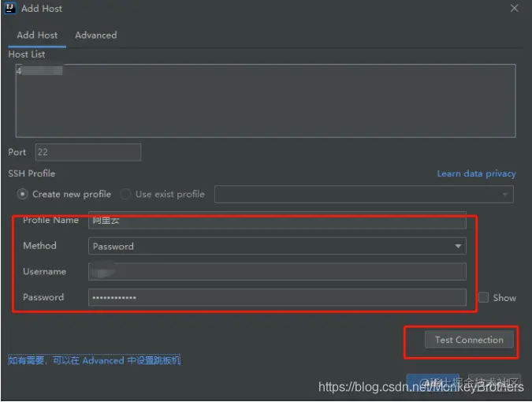Open the Method dropdown showing Password
Viewport: 532px width, 402px height.
click(x=277, y=246)
